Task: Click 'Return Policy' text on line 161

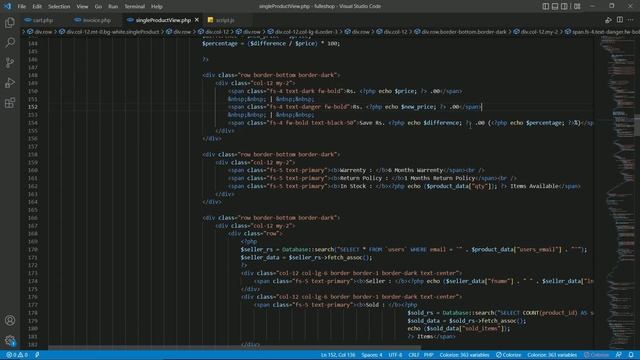Action: [x=360, y=178]
